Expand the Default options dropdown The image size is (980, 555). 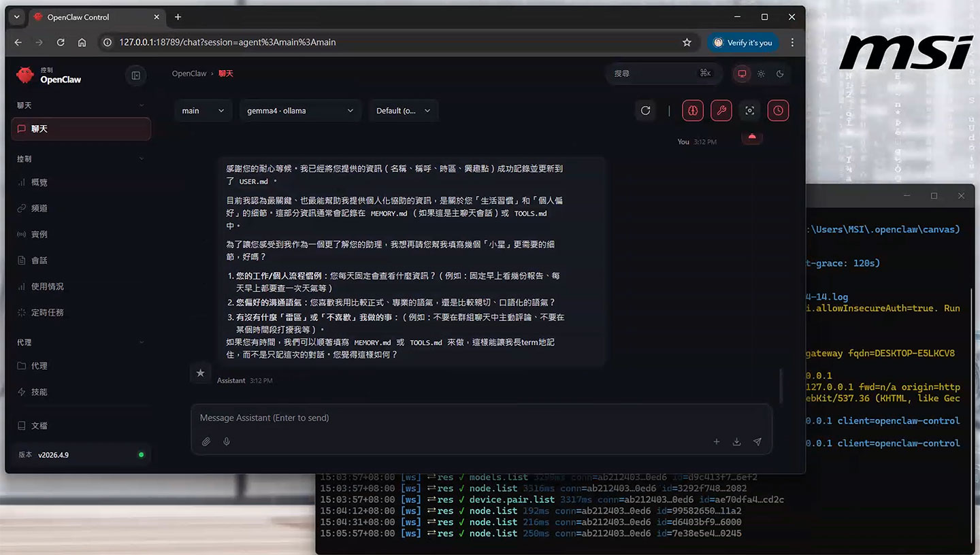click(x=404, y=110)
